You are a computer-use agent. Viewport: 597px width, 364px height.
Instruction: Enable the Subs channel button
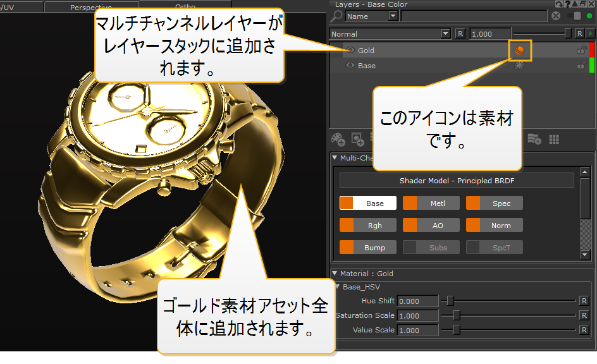pos(431,248)
